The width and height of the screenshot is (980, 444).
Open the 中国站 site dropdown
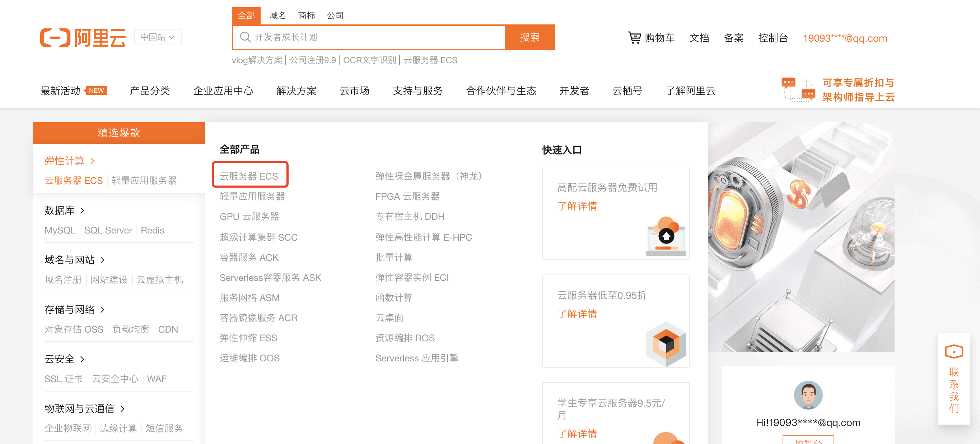158,37
